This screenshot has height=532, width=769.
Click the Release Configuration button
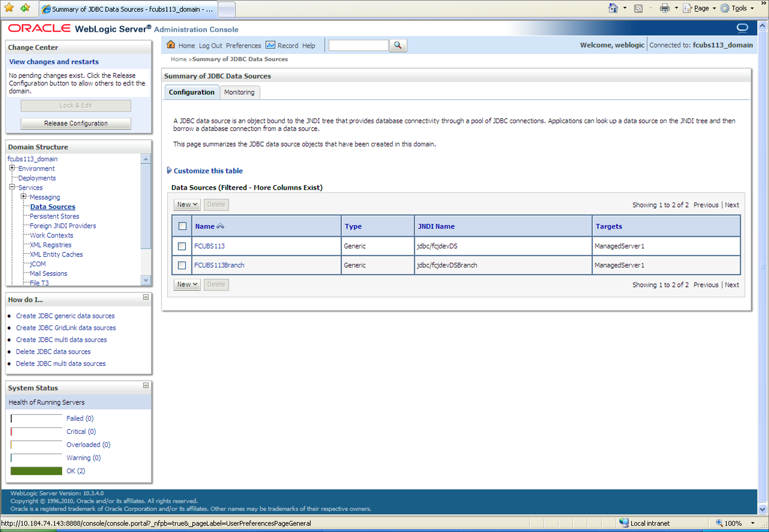pos(76,124)
